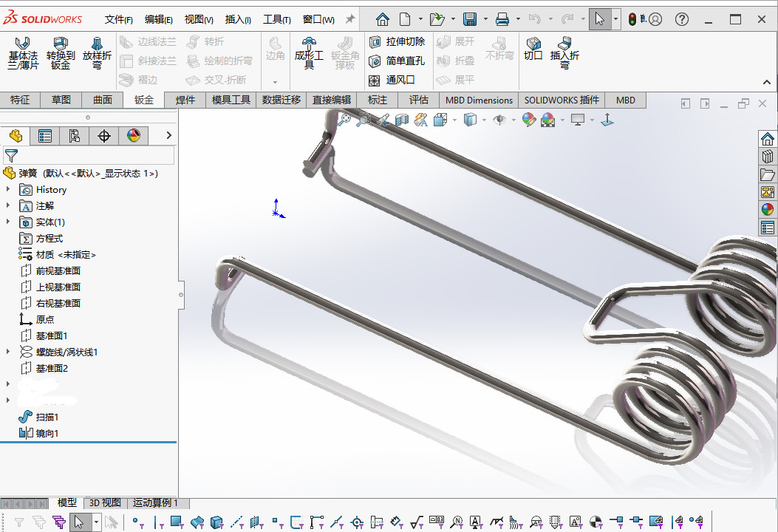Switch to the 草图 ribbon tab

click(61, 100)
